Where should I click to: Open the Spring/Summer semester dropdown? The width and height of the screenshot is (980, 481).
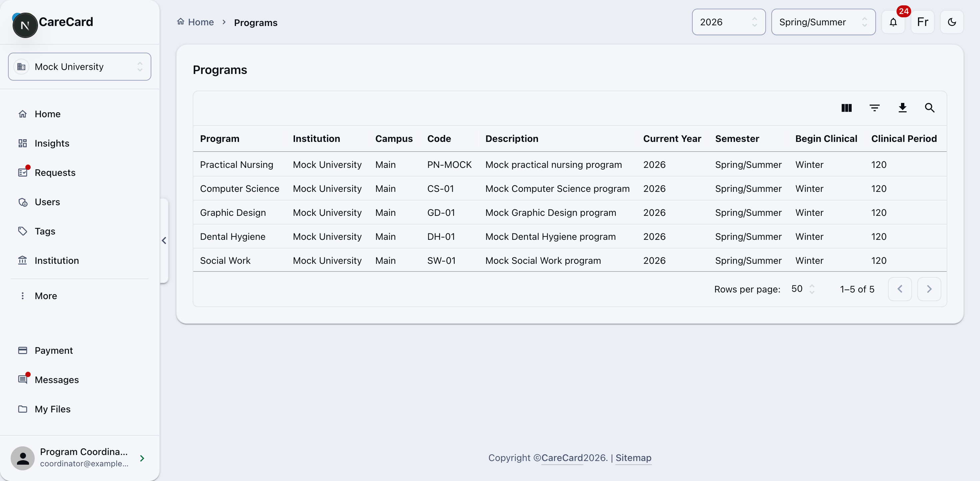pos(823,22)
